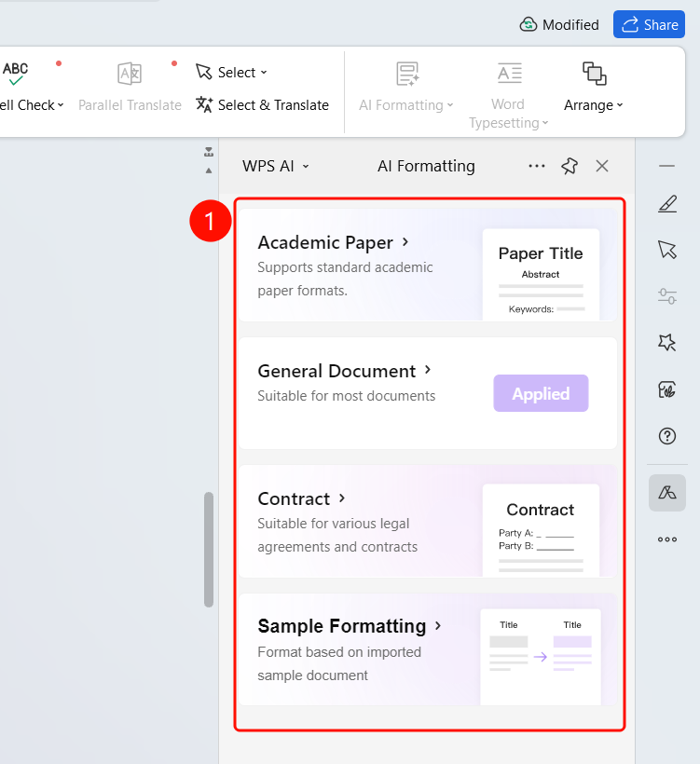Click the Contract preview thumbnail

[x=541, y=530]
